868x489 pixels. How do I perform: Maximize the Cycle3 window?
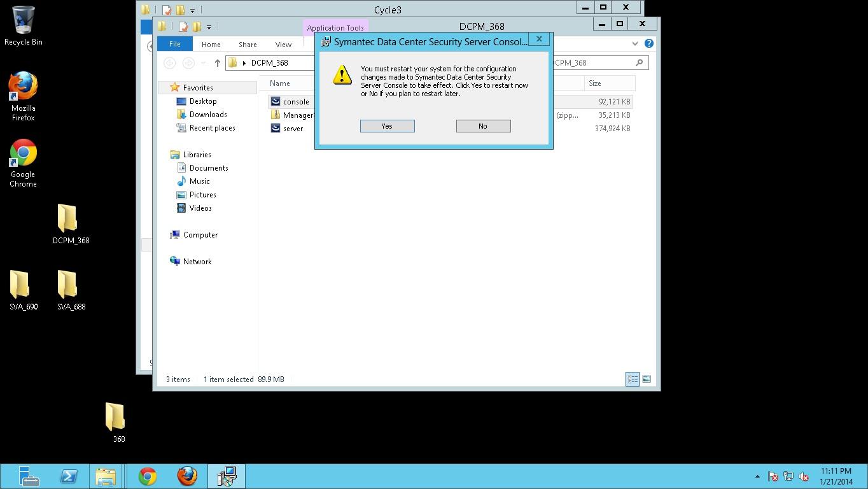(x=603, y=8)
